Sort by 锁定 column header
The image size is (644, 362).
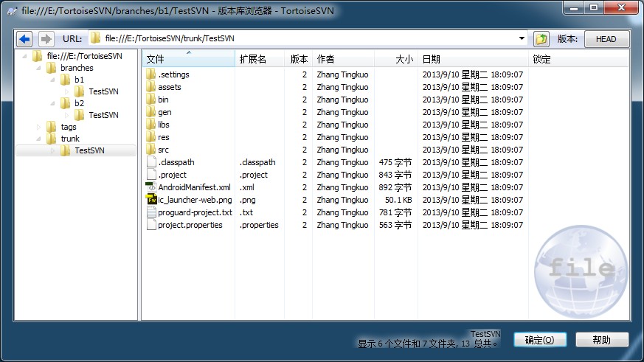tap(578, 59)
